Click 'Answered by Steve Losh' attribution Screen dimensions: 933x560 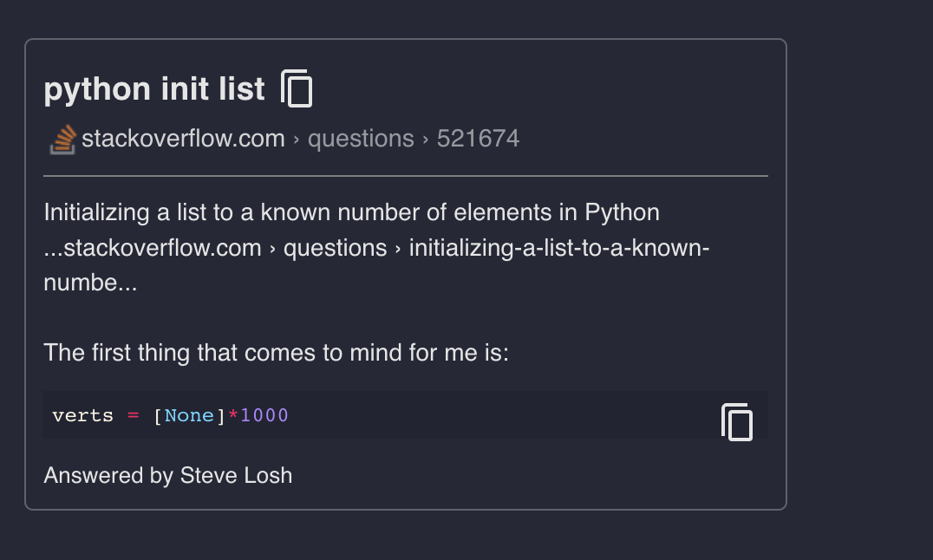168,475
